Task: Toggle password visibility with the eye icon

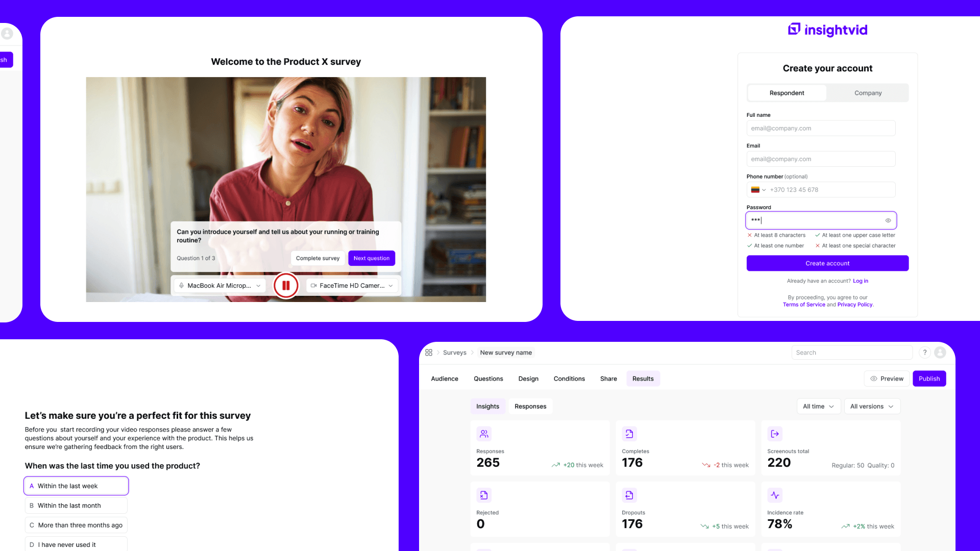Action: pyautogui.click(x=888, y=220)
